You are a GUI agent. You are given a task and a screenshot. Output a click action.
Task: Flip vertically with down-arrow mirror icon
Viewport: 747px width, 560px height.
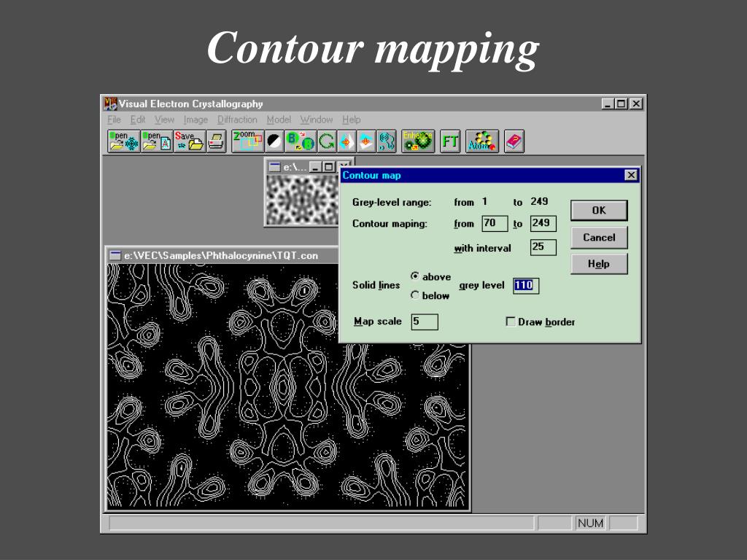click(x=366, y=141)
